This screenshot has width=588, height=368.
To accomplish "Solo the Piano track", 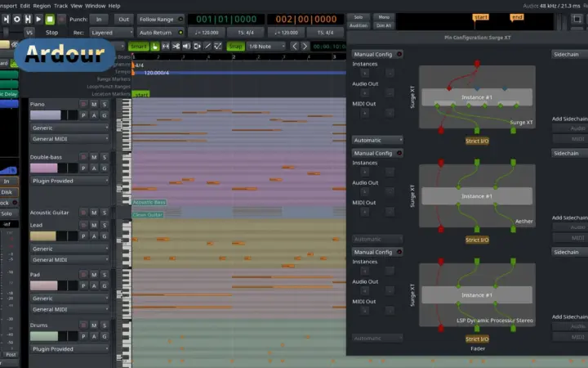I will 105,104.
